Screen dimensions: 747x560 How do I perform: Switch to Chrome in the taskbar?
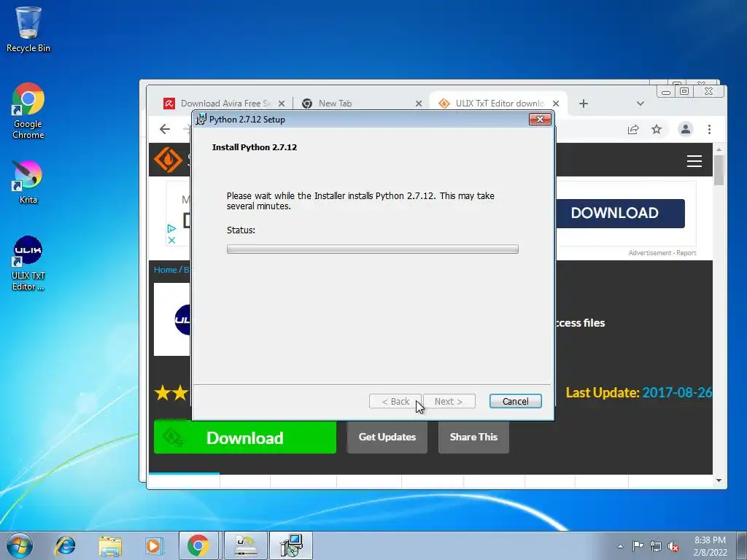click(x=198, y=545)
